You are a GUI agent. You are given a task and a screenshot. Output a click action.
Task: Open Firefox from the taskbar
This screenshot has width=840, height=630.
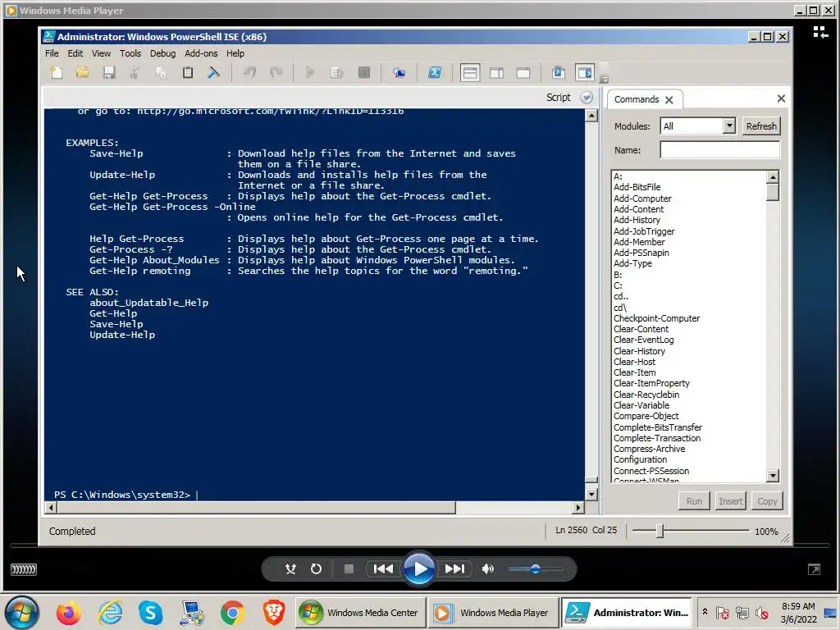(x=68, y=612)
